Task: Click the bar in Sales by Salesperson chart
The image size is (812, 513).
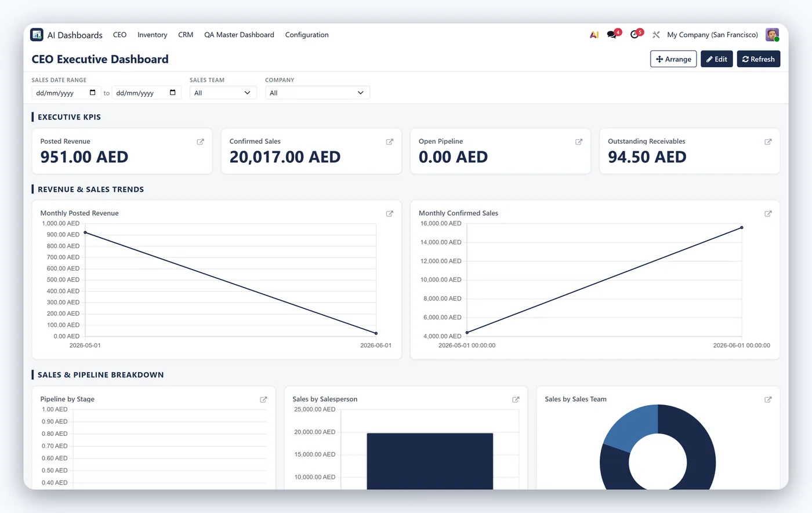Action: coord(430,461)
